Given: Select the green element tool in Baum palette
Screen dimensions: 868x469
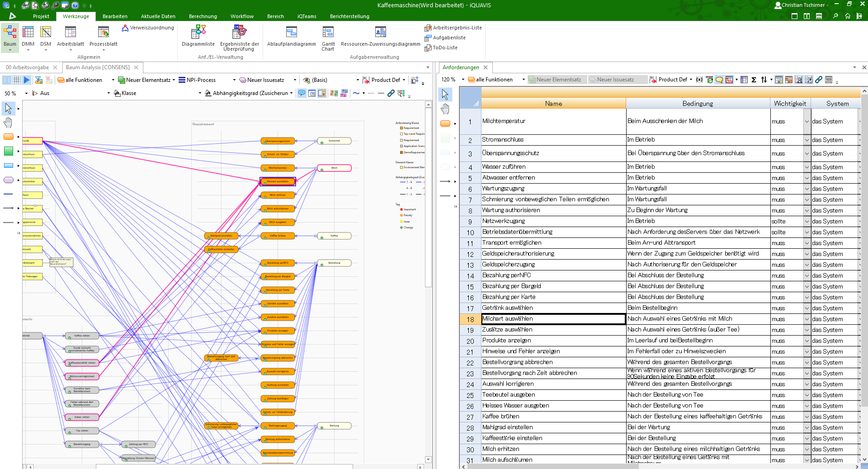Looking at the screenshot, I should coord(9,151).
